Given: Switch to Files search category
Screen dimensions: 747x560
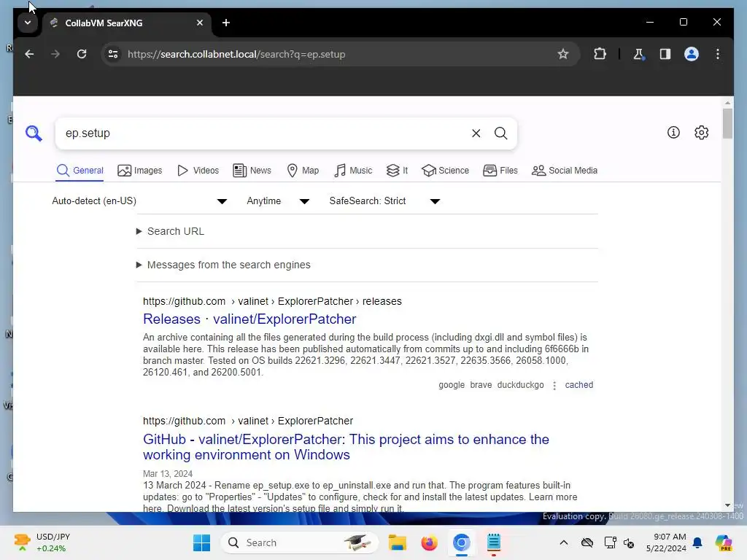Looking at the screenshot, I should click(500, 171).
